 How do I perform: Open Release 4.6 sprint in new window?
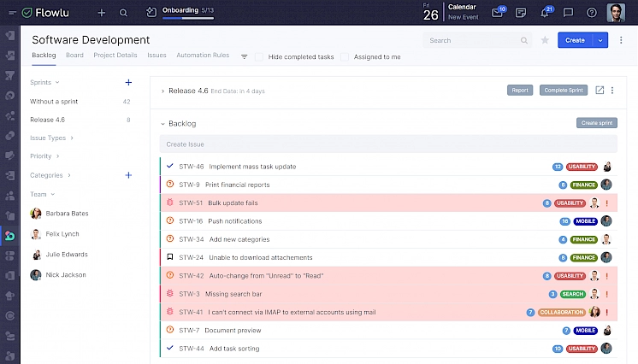[x=600, y=90]
